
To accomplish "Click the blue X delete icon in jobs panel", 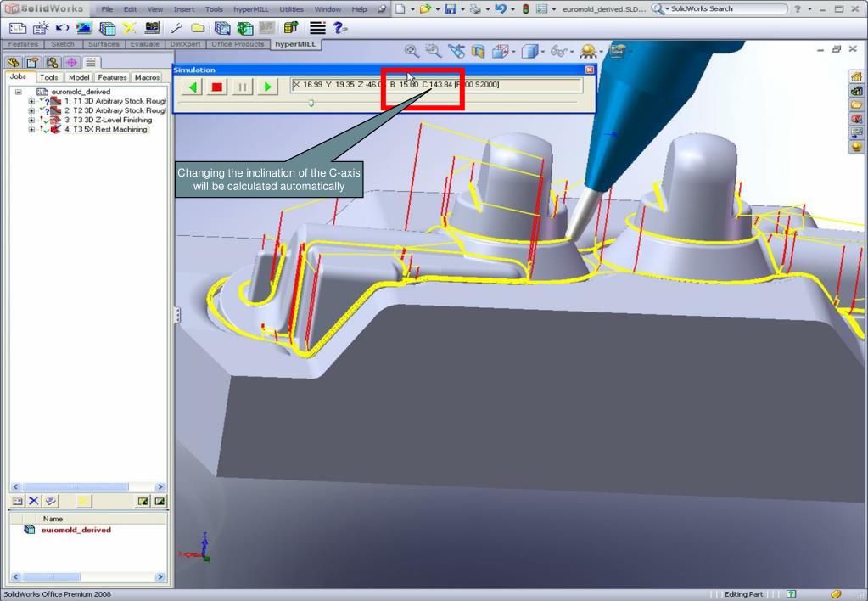I will tap(36, 501).
